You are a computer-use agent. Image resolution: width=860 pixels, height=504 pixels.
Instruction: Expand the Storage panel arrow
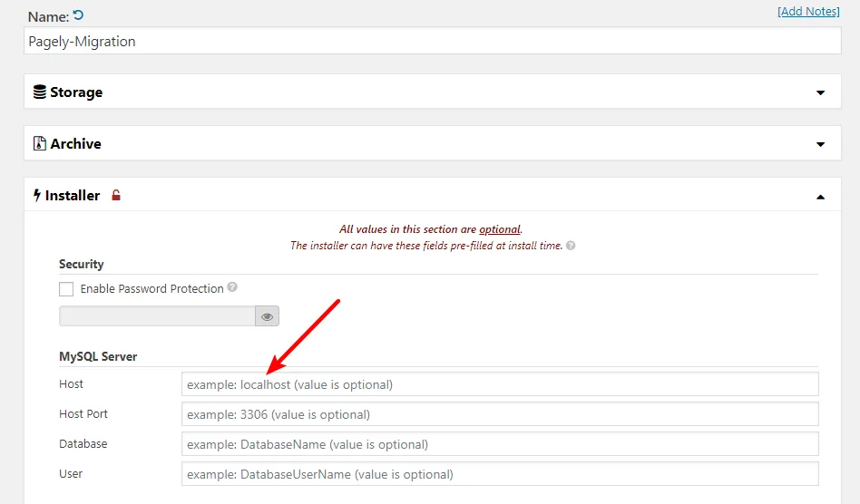820,92
